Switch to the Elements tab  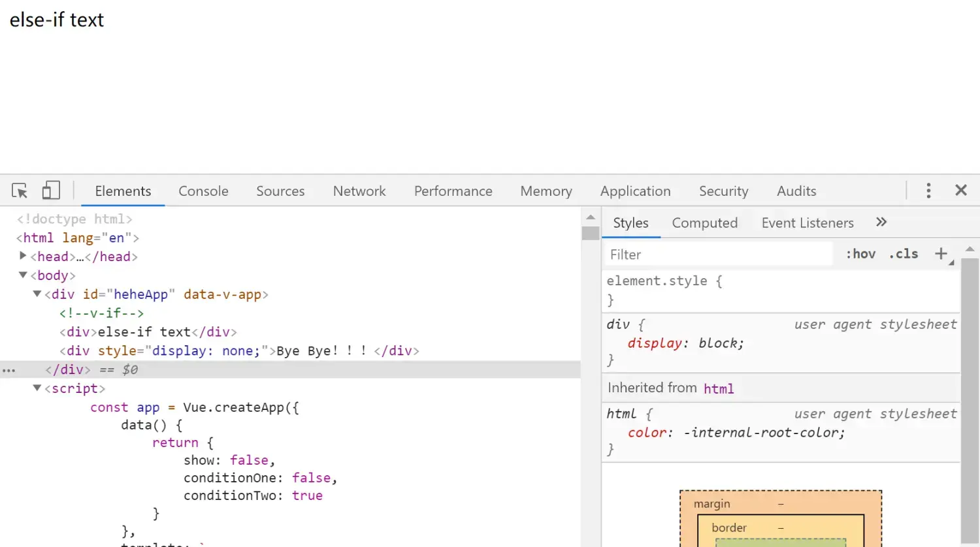[x=123, y=191]
